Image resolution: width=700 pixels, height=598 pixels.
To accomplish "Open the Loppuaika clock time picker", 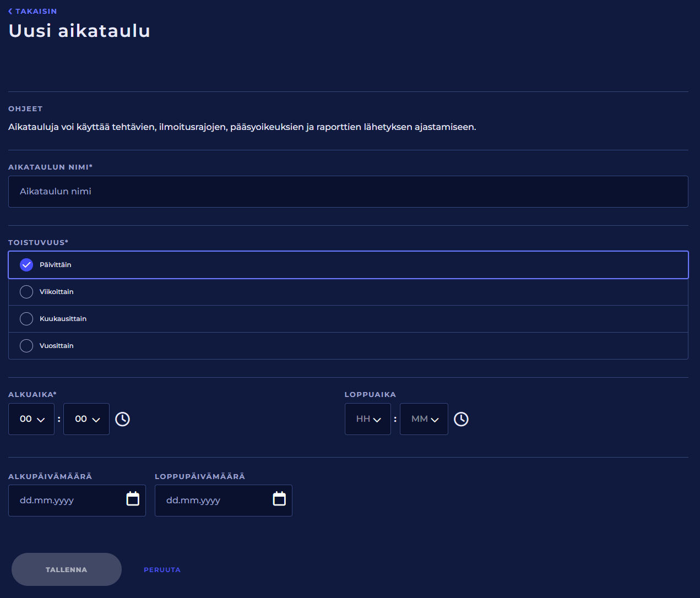I will [x=461, y=419].
